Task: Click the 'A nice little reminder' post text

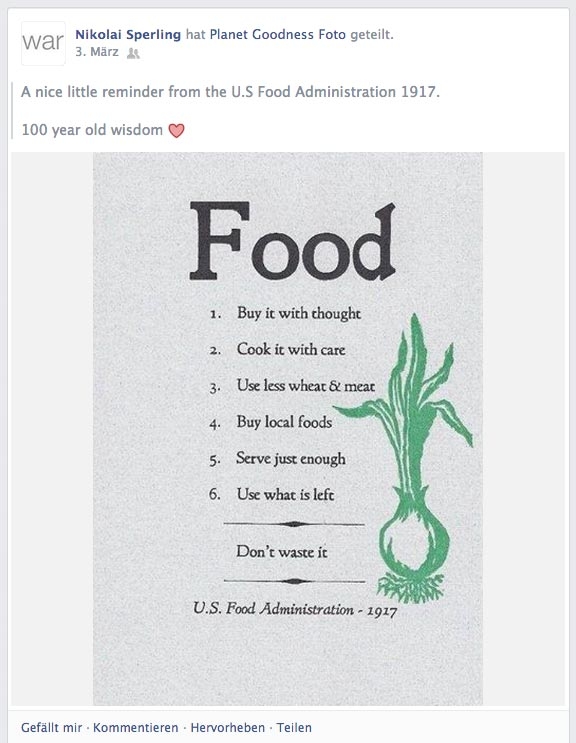Action: [x=231, y=91]
